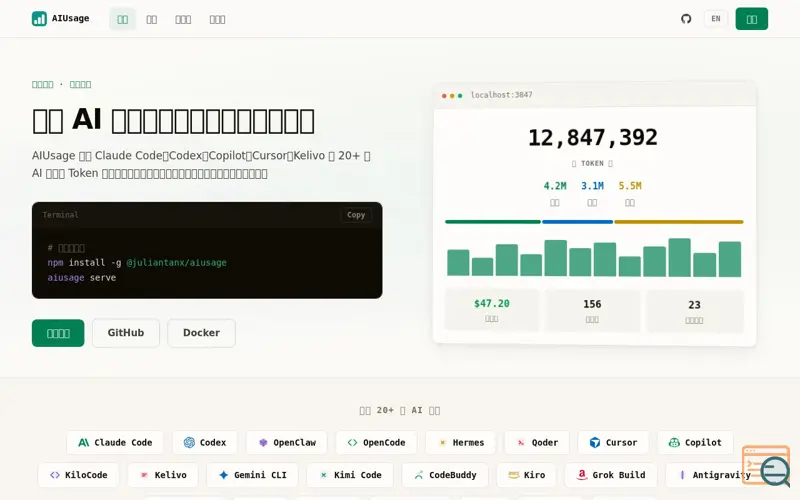Click the yellow progress bar segment
Viewport: 800px width, 500px height.
[679, 222]
